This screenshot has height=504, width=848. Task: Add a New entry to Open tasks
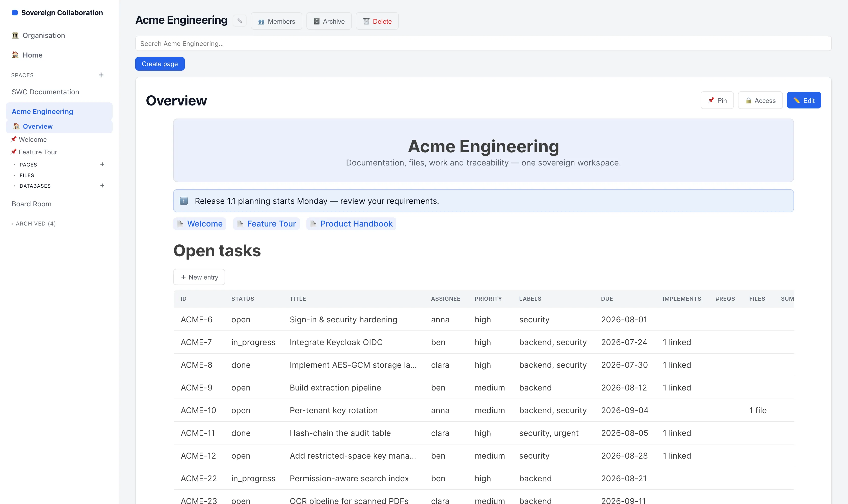click(x=199, y=277)
